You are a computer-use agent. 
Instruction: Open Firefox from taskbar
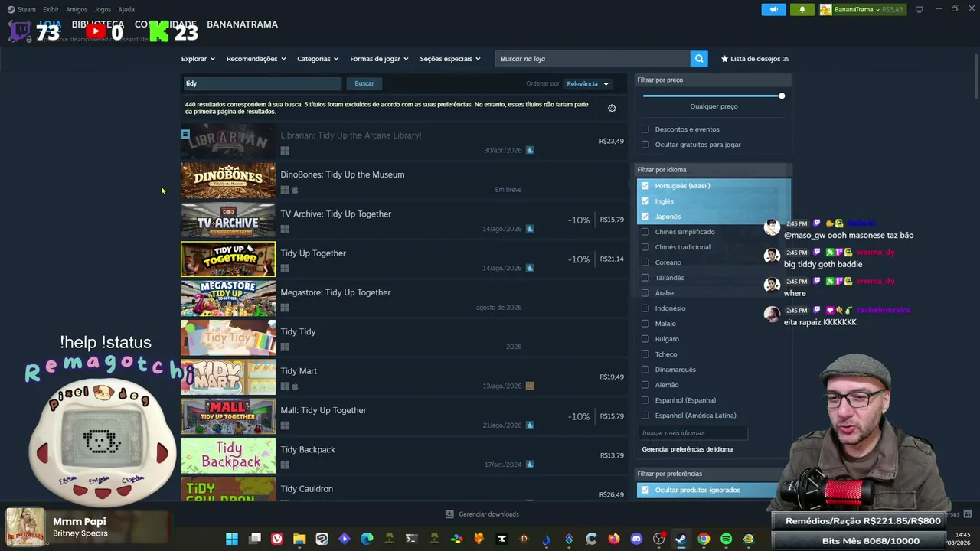[614, 539]
